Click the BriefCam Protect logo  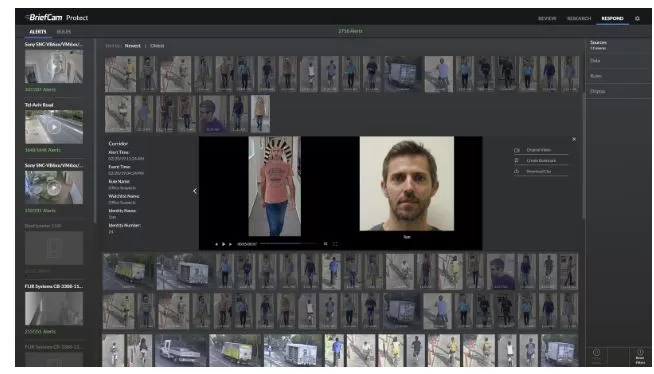(x=56, y=18)
